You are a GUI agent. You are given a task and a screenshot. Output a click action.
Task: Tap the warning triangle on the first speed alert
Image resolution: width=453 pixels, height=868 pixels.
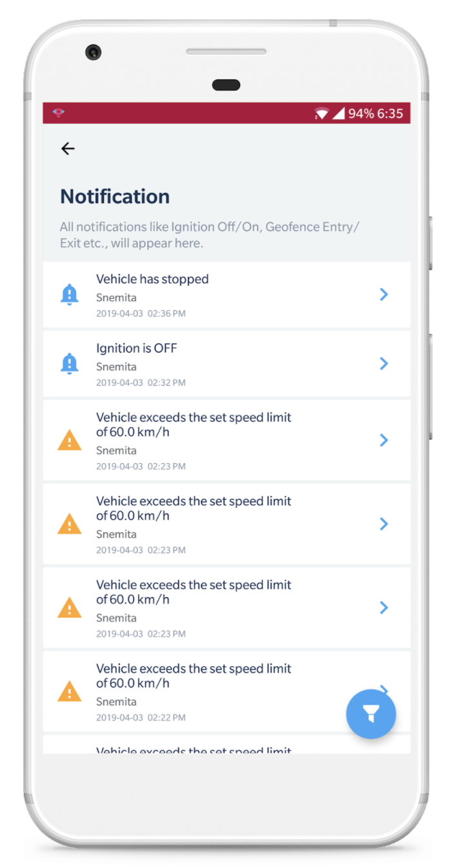coord(70,440)
